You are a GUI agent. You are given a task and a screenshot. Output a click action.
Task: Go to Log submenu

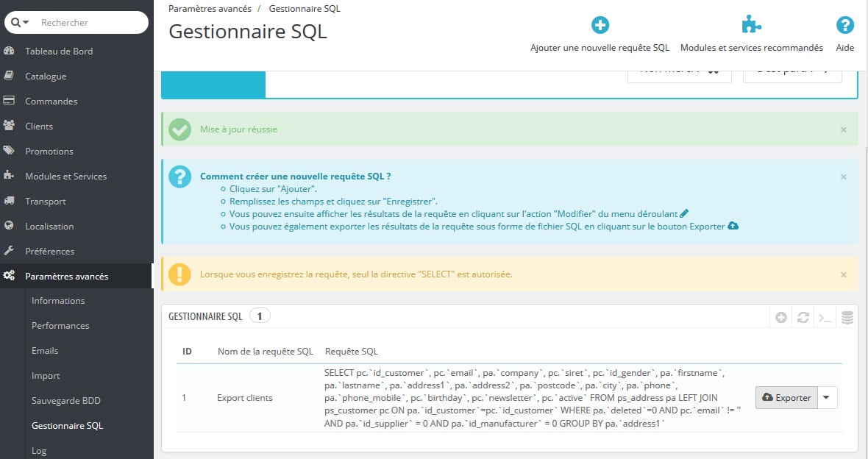pyautogui.click(x=39, y=451)
